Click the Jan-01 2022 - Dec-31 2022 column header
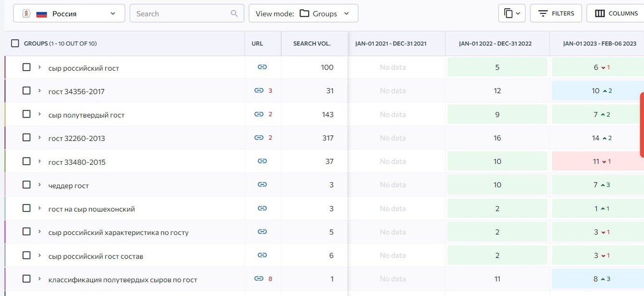Image resolution: width=644 pixels, height=296 pixels. click(x=495, y=43)
